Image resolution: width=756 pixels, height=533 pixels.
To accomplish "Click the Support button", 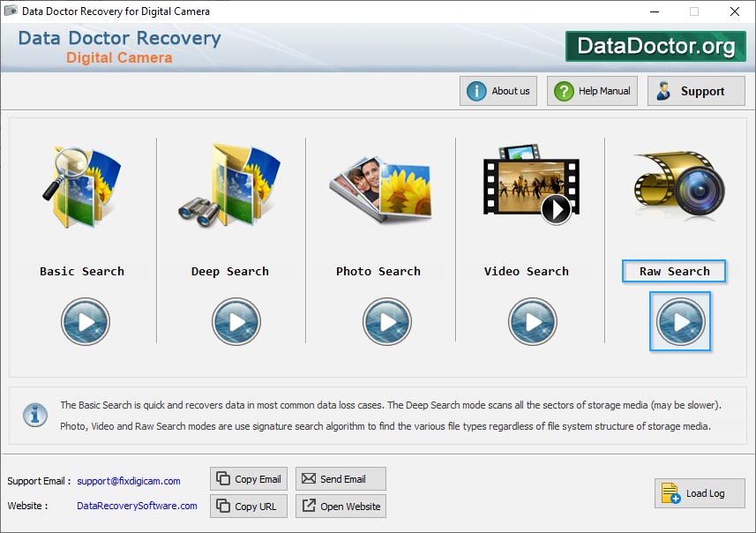I will pyautogui.click(x=696, y=91).
